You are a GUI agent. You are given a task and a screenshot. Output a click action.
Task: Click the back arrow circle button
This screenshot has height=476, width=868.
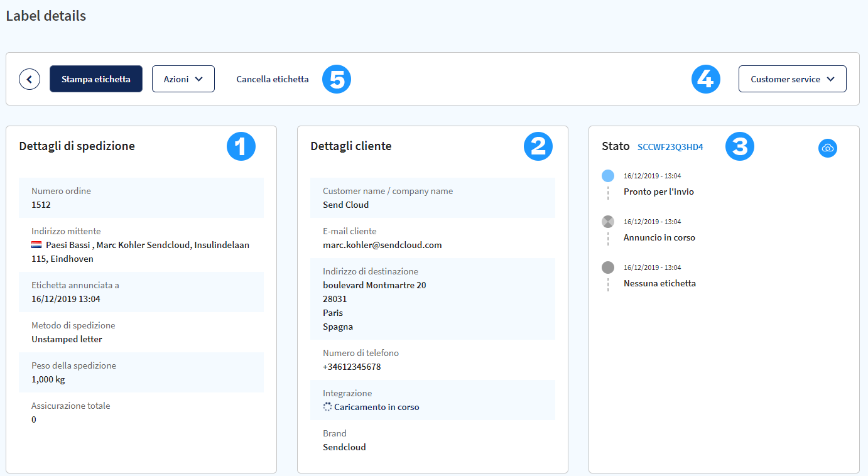[x=30, y=79]
